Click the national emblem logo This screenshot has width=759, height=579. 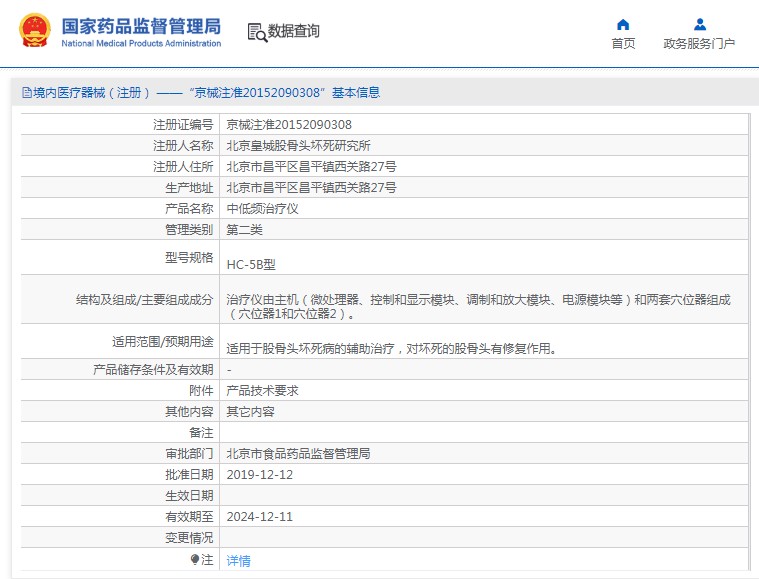[x=33, y=31]
